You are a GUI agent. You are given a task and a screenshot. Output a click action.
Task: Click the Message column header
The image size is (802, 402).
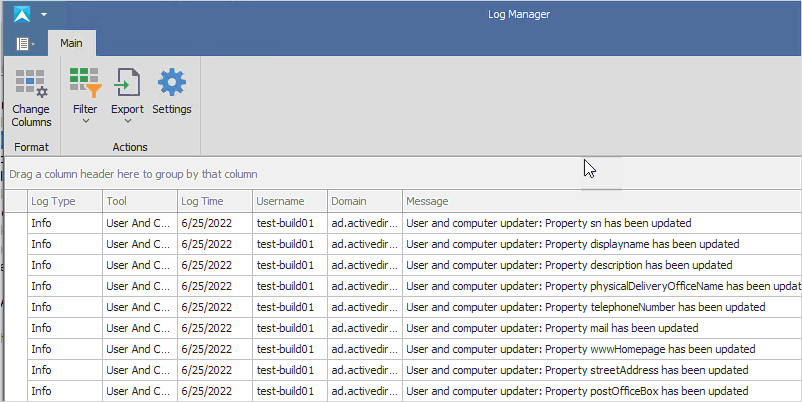[602, 202]
